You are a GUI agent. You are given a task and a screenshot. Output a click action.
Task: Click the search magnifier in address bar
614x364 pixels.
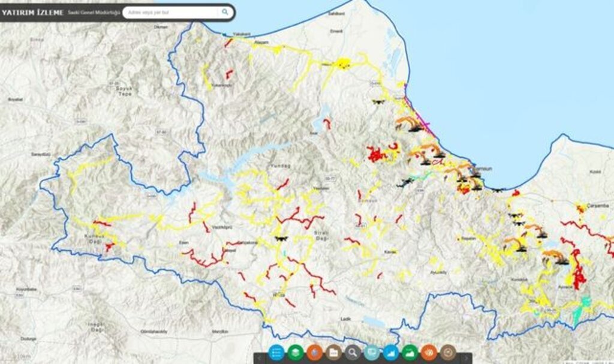pyautogui.click(x=225, y=12)
